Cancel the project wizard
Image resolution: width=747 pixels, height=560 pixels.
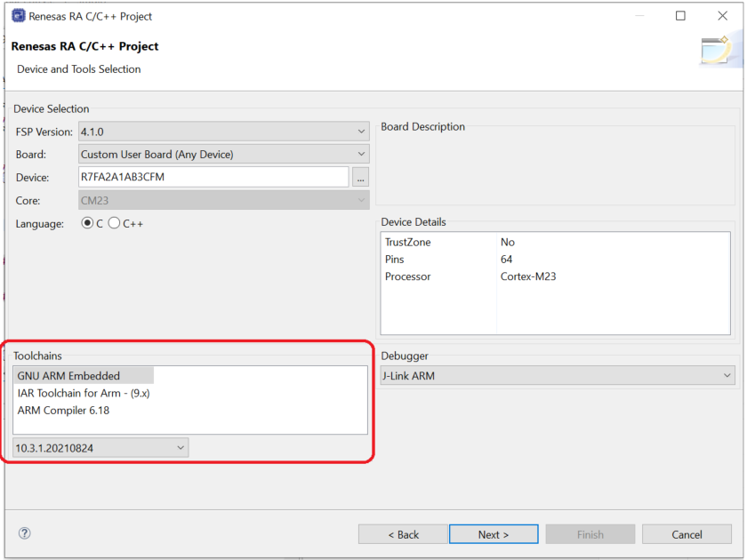pos(687,534)
